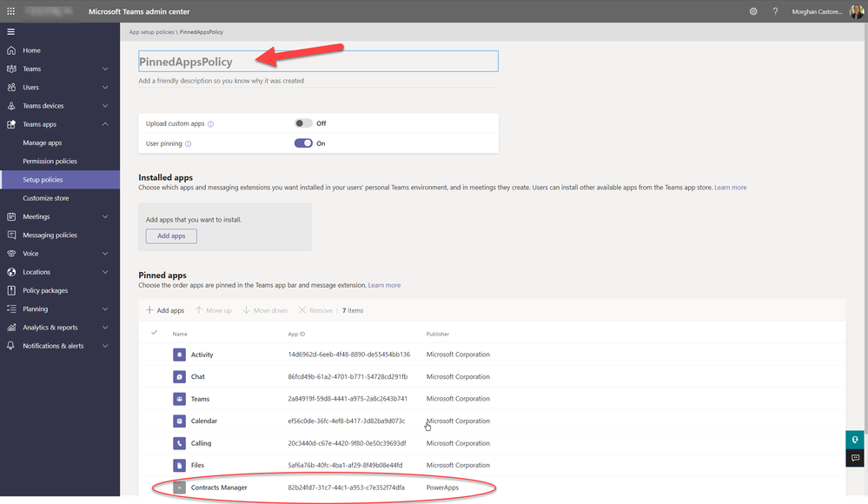
Task: Open Policy packages in sidebar
Action: point(45,290)
